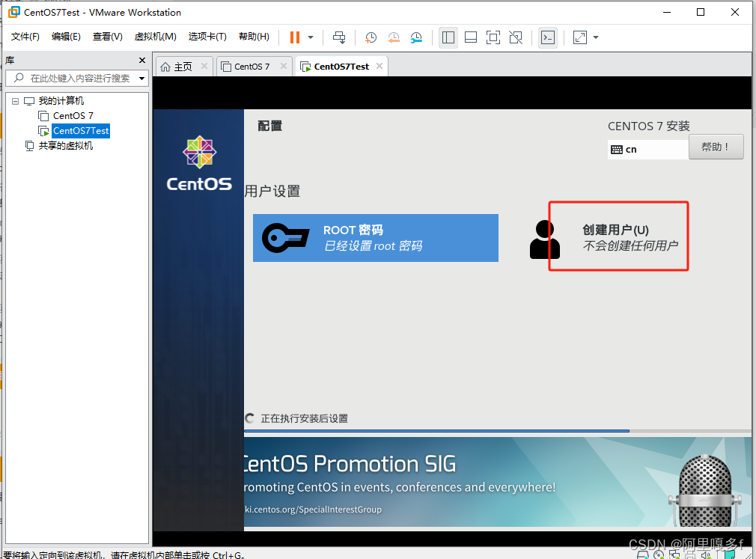
Task: Open the virtual machine console view
Action: 548,37
